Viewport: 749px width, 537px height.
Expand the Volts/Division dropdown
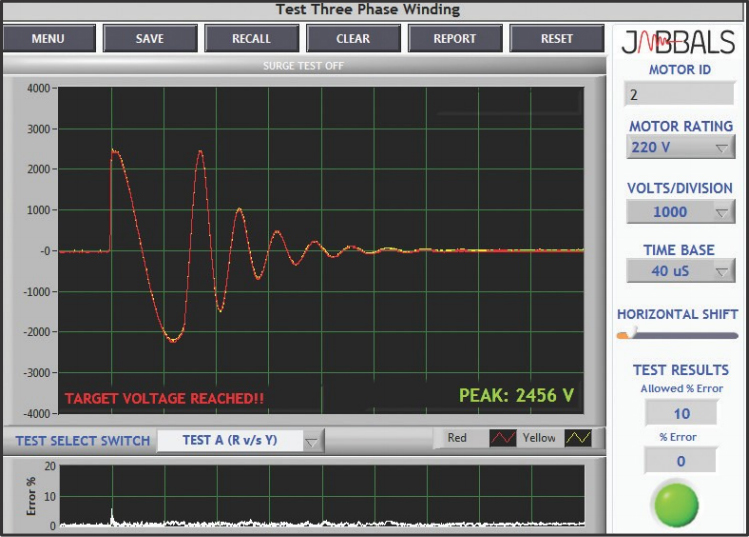coord(680,212)
